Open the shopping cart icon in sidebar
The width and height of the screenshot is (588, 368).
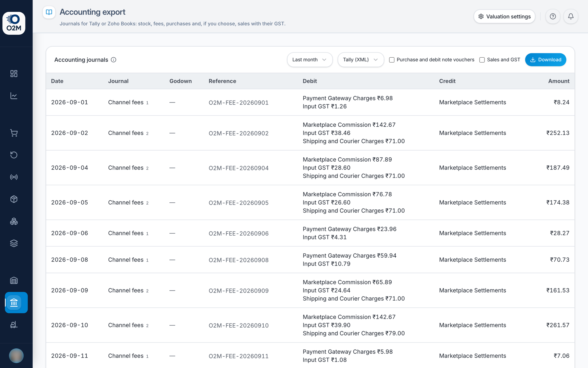tap(14, 133)
